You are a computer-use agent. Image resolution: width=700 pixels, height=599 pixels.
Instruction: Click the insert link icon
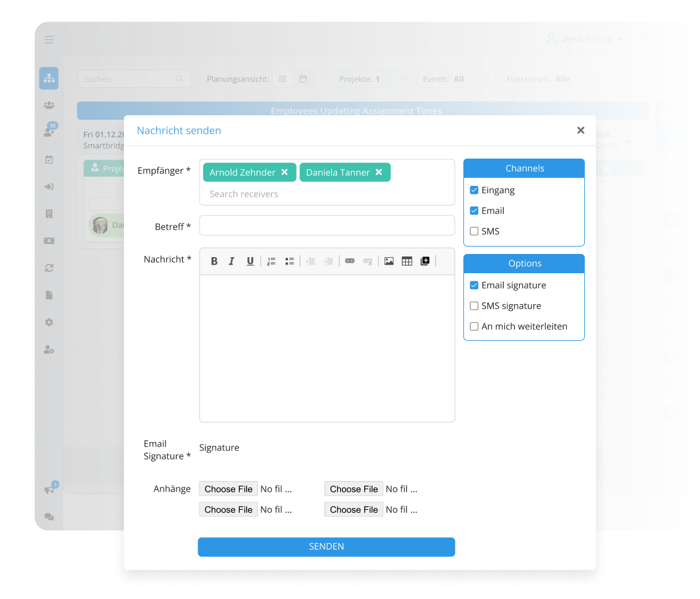349,261
